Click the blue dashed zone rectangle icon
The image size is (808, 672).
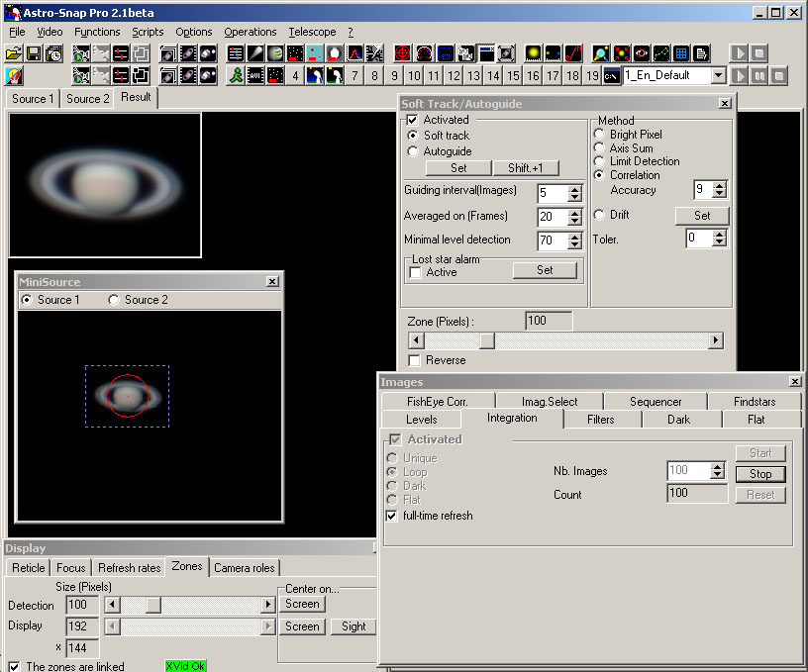coord(446,53)
